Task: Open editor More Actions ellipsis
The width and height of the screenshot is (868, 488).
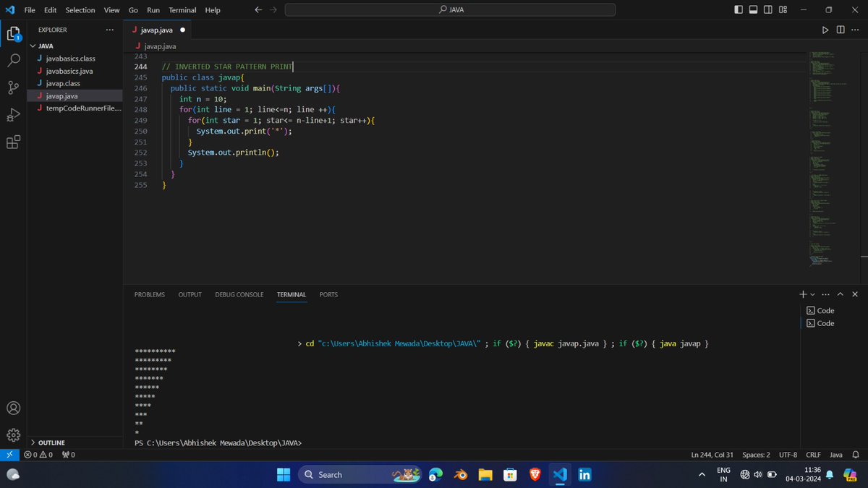Action: (855, 30)
